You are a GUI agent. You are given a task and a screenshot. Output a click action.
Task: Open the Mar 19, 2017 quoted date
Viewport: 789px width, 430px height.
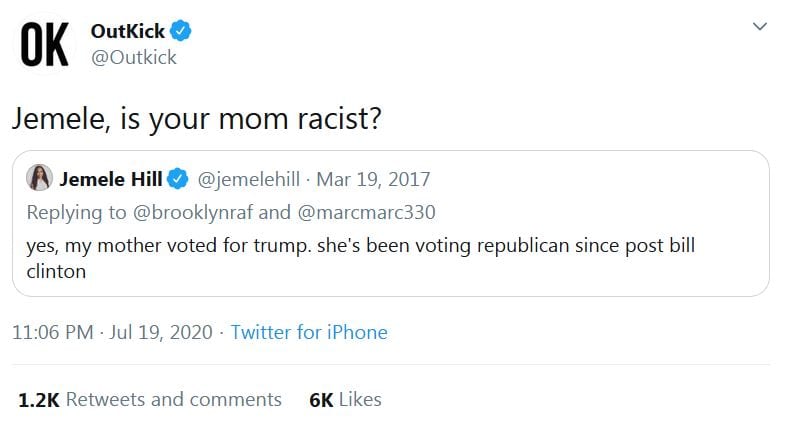[x=373, y=180]
